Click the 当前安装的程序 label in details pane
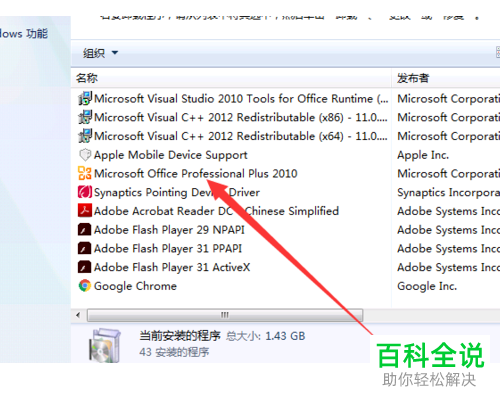500x400 pixels. pyautogui.click(x=180, y=336)
